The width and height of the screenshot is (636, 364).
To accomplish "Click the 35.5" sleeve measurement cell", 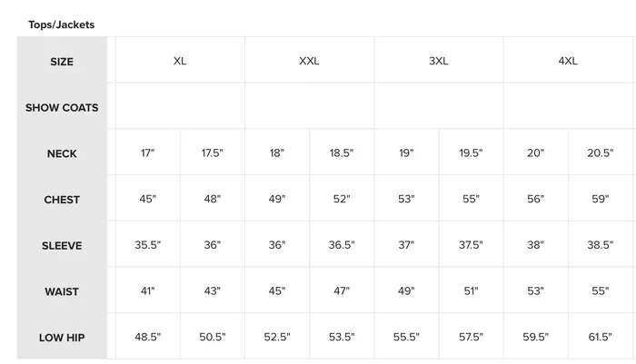I will (147, 245).
